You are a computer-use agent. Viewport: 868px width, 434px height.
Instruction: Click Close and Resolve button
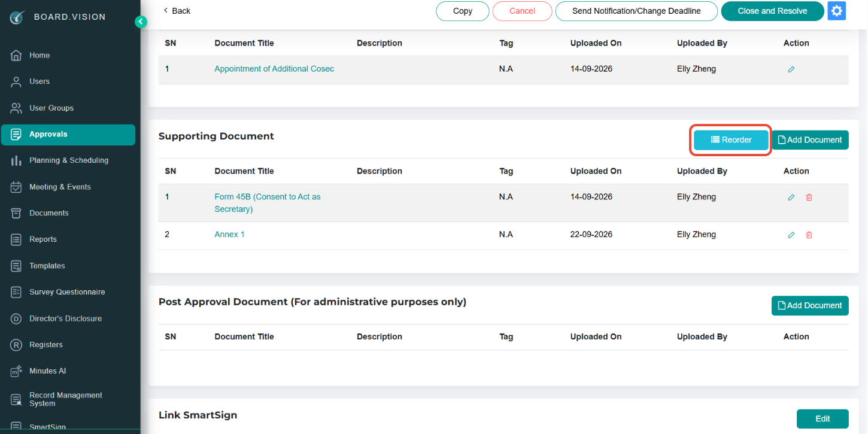(772, 11)
